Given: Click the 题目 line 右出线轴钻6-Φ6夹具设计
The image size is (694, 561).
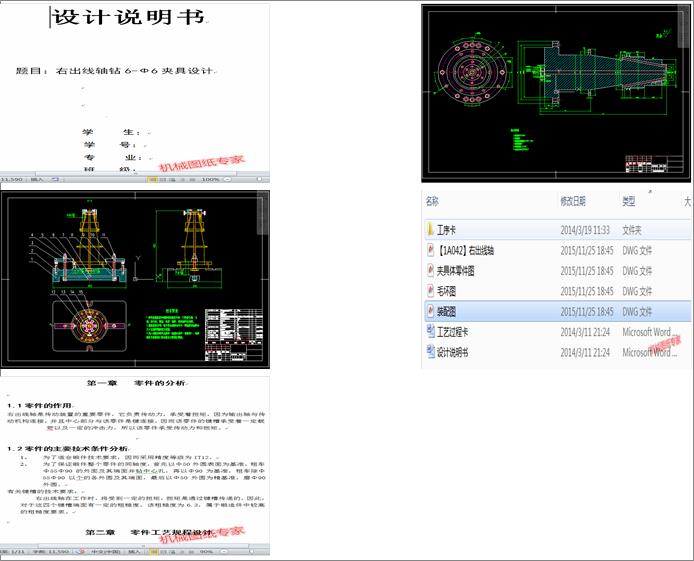Looking at the screenshot, I should pos(115,71).
